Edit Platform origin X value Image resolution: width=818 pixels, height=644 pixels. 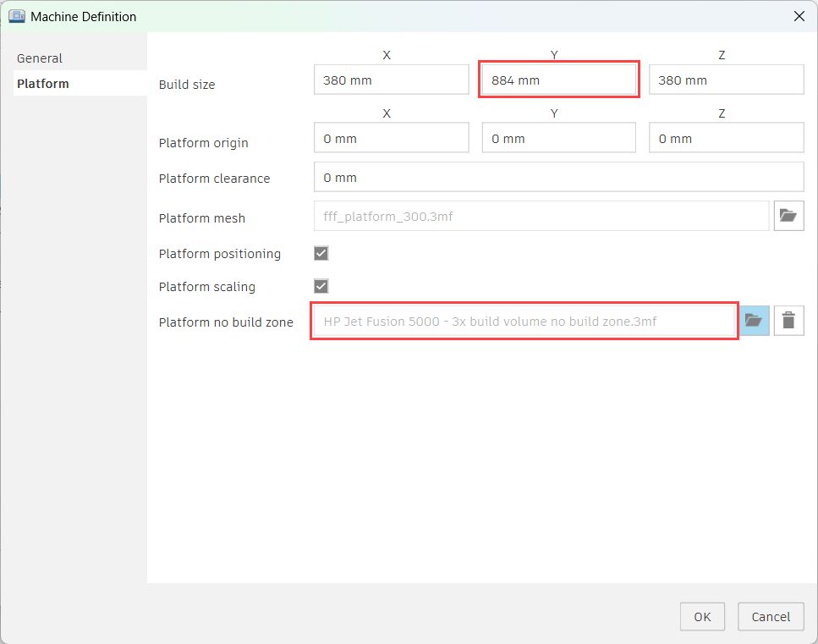(x=391, y=138)
